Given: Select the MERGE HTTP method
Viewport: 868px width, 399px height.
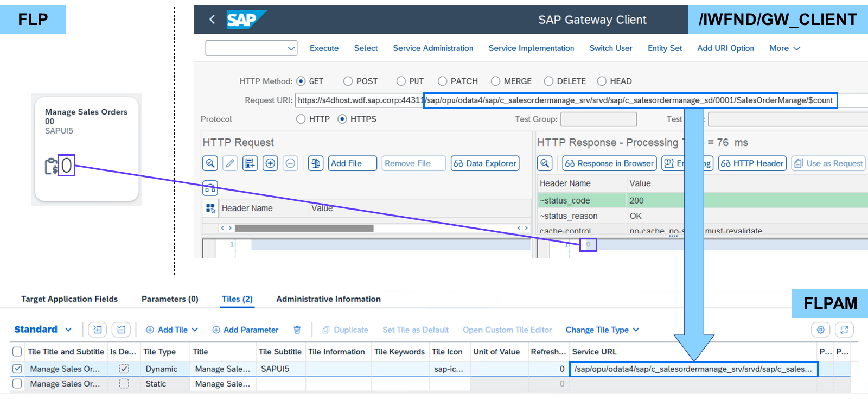Looking at the screenshot, I should (x=496, y=81).
